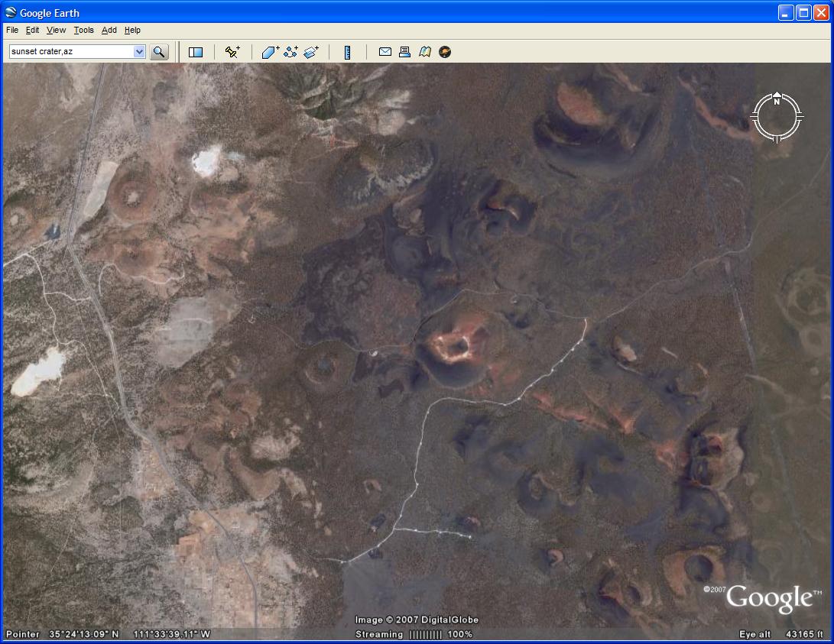Open the Tools menu

[x=83, y=30]
